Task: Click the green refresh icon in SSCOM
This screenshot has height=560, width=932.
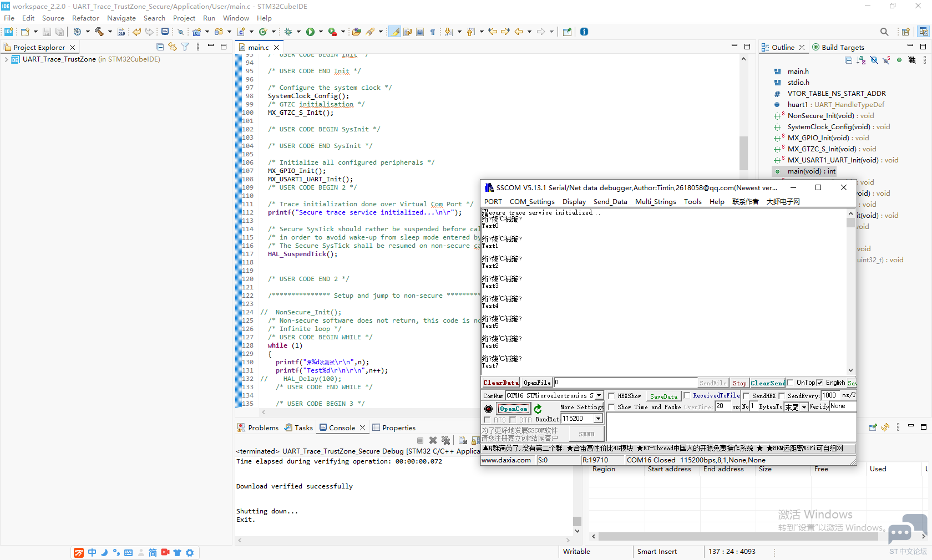Action: [538, 409]
